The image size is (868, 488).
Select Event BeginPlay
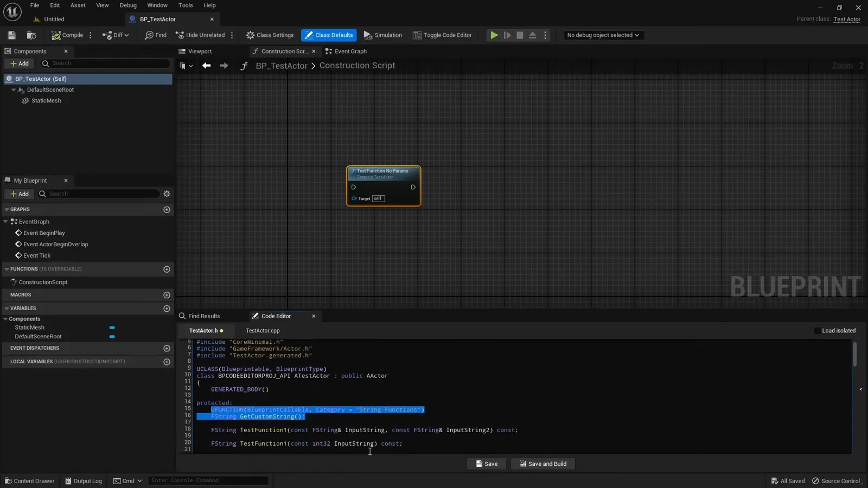(44, 233)
